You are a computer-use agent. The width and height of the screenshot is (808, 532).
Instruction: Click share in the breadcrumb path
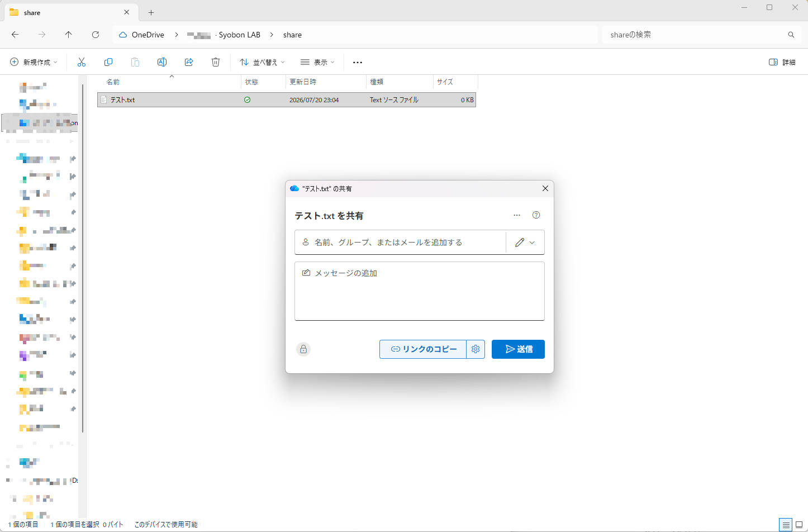pyautogui.click(x=292, y=35)
